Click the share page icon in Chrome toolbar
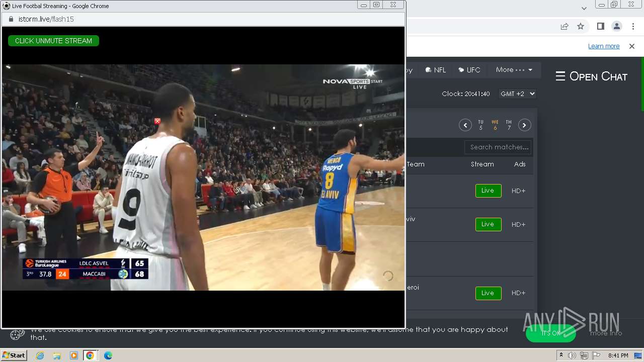644x362 pixels. (x=565, y=27)
